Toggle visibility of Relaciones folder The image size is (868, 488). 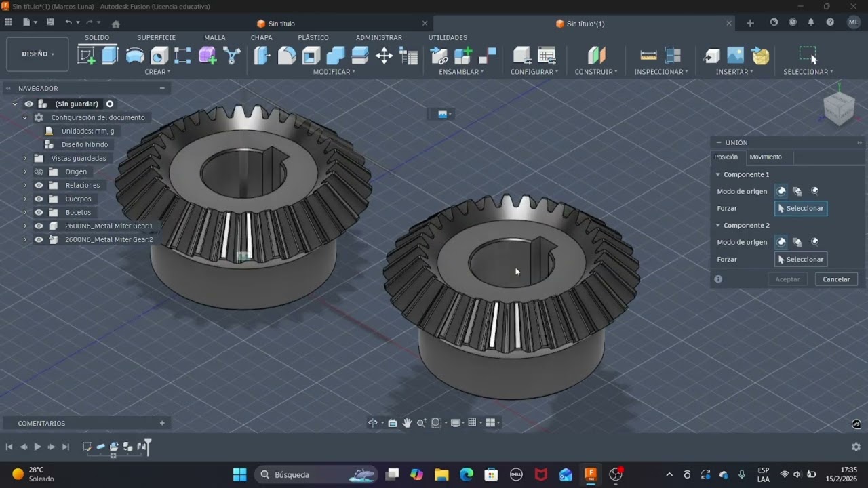(39, 185)
